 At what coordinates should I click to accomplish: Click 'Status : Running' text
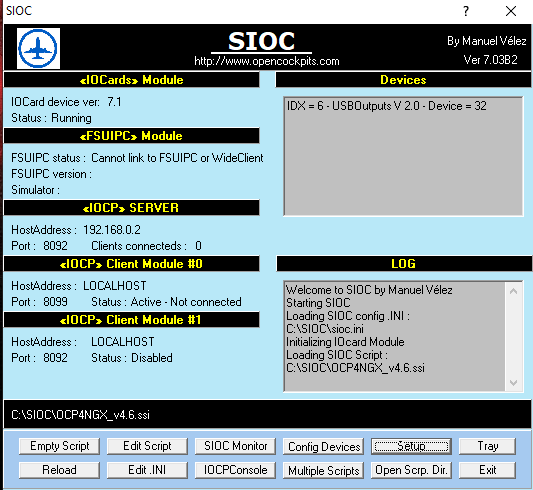coord(51,118)
